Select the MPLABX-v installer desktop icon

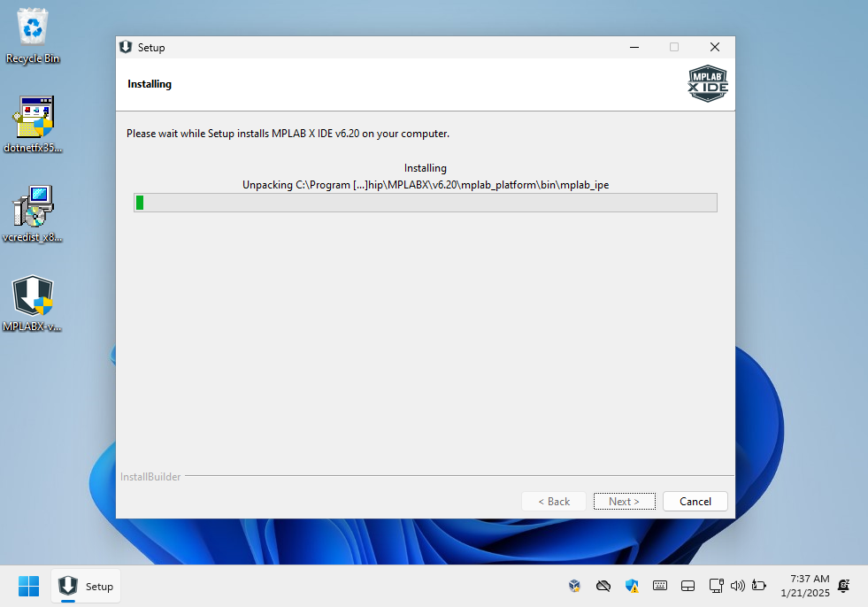[x=33, y=303]
